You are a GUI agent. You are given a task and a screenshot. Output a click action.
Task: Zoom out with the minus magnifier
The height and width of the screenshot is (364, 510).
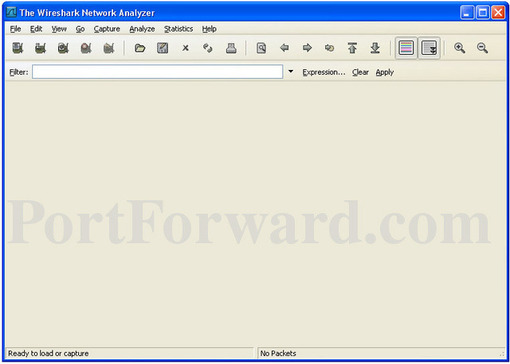[482, 48]
